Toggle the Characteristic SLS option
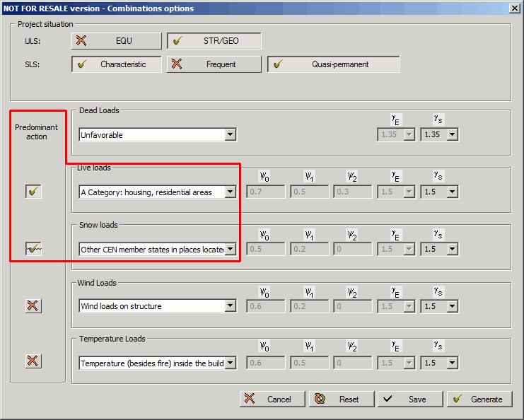This screenshot has height=420, width=524. click(x=116, y=64)
